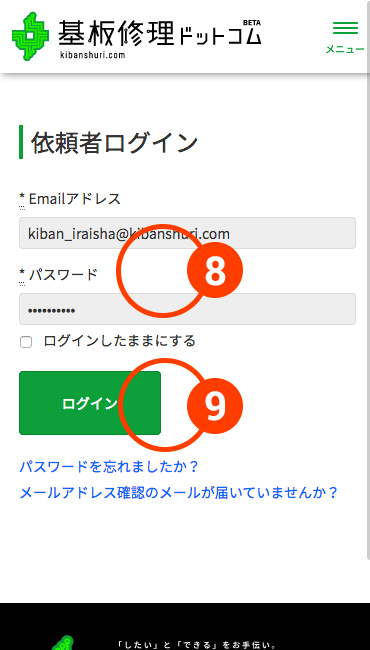Click the kibanshuri.com text under the logo
The height and width of the screenshot is (650, 370).
click(93, 55)
